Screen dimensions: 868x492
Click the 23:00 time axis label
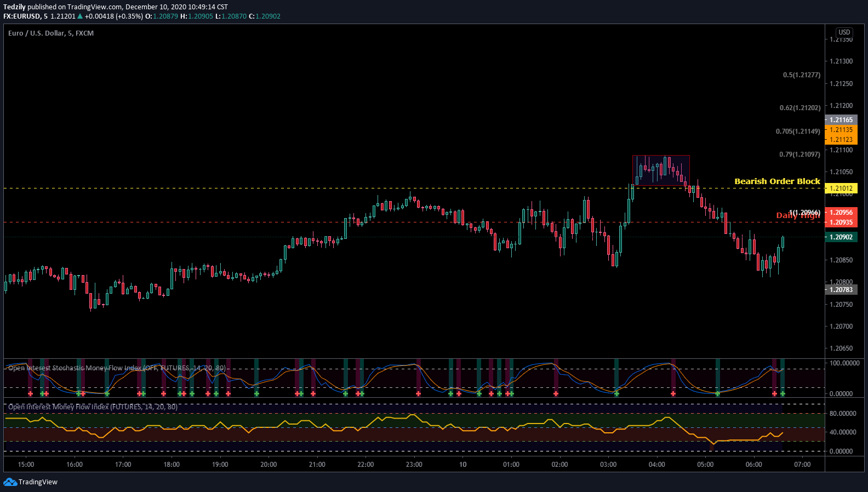(x=414, y=465)
